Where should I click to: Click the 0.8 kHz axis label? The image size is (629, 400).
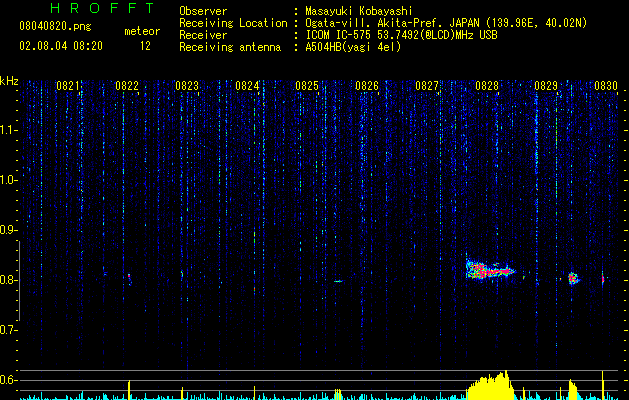click(x=8, y=280)
